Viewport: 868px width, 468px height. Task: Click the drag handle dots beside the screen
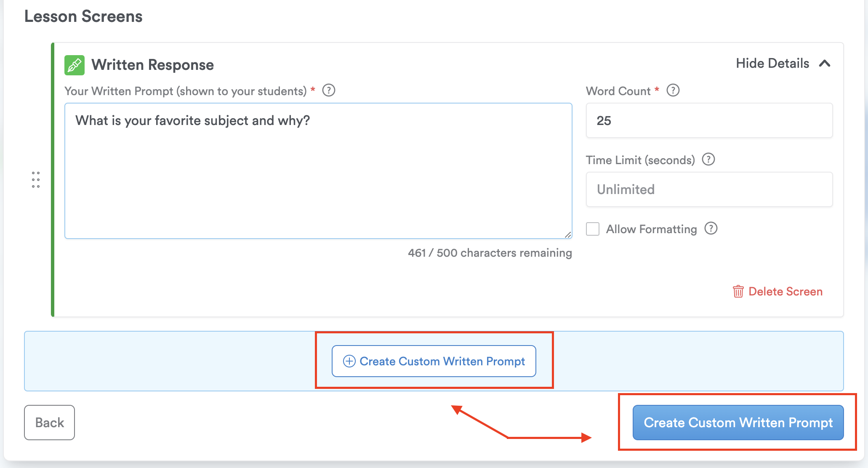(36, 180)
